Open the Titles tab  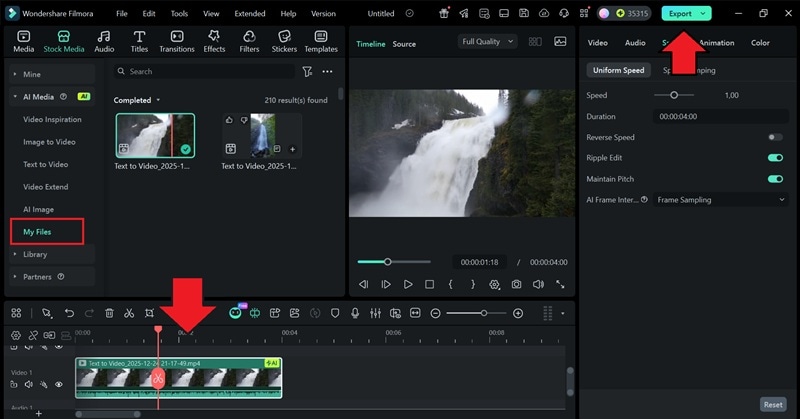tap(139, 41)
